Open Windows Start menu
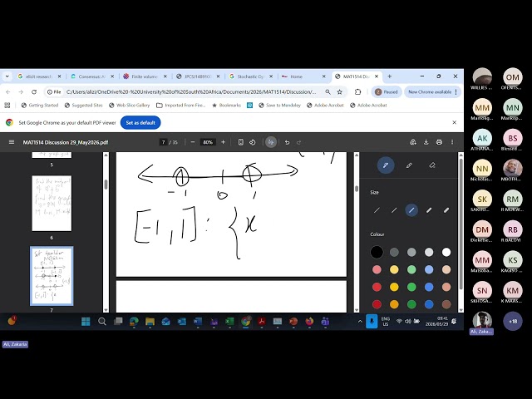Viewport: 532px width, 399px height. (86, 322)
